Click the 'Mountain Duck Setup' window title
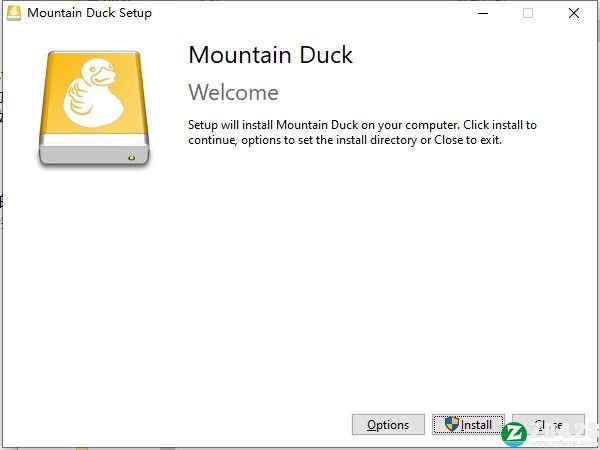 tap(90, 13)
